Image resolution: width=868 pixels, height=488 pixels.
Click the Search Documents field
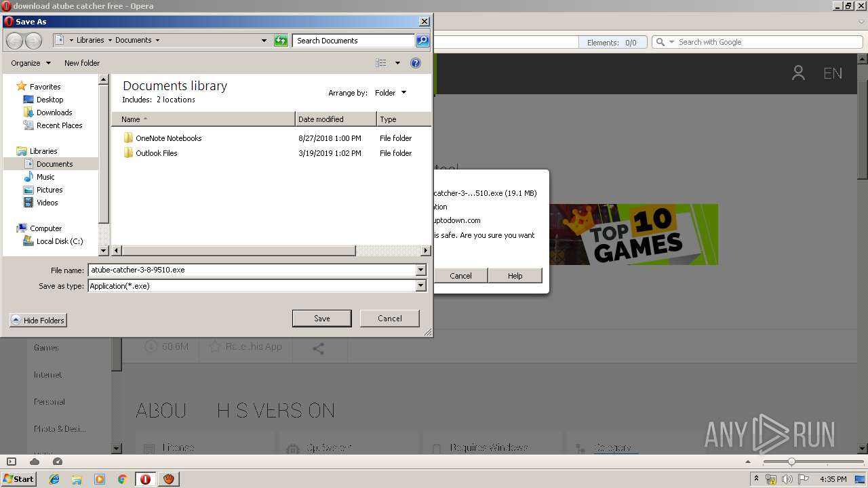pyautogui.click(x=354, y=41)
